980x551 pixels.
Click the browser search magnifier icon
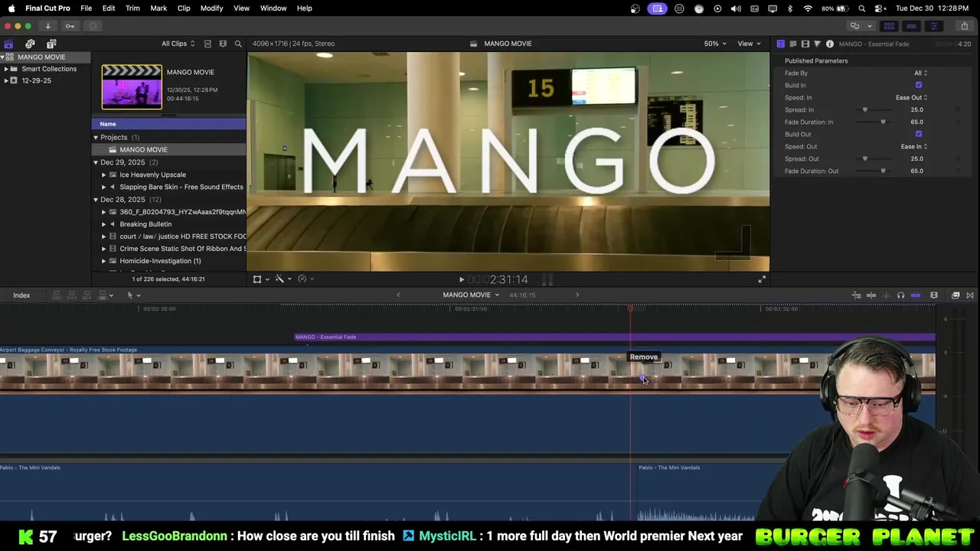[238, 44]
